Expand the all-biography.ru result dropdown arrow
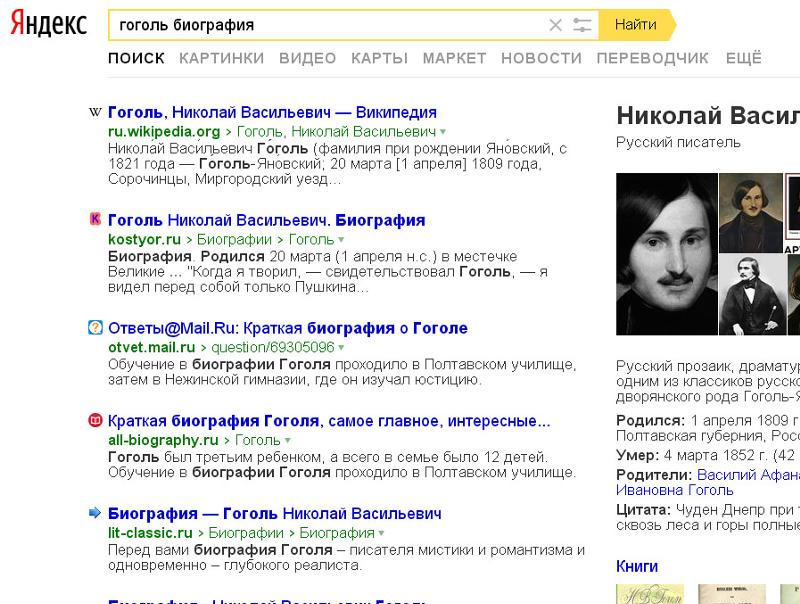Viewport: 800px width, 604px height. 288,440
